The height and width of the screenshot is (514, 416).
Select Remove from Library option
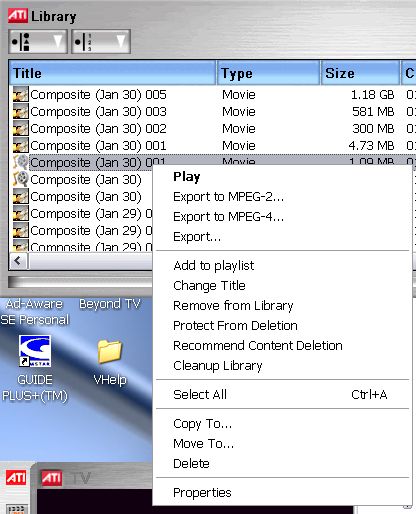(233, 306)
